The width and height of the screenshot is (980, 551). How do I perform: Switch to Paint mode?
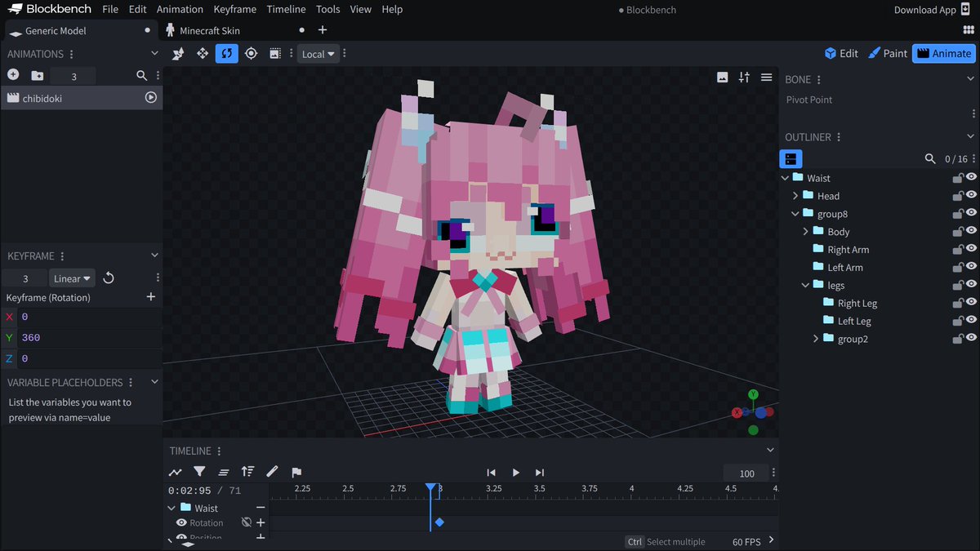click(x=887, y=53)
